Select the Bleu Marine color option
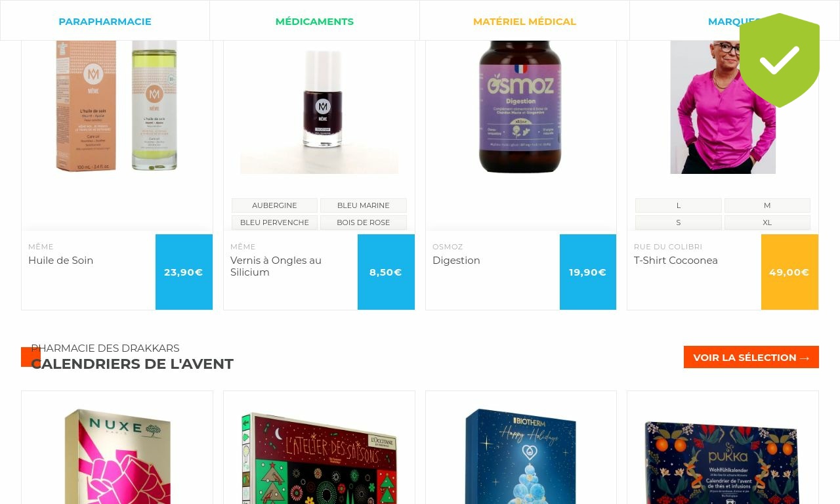 364,205
